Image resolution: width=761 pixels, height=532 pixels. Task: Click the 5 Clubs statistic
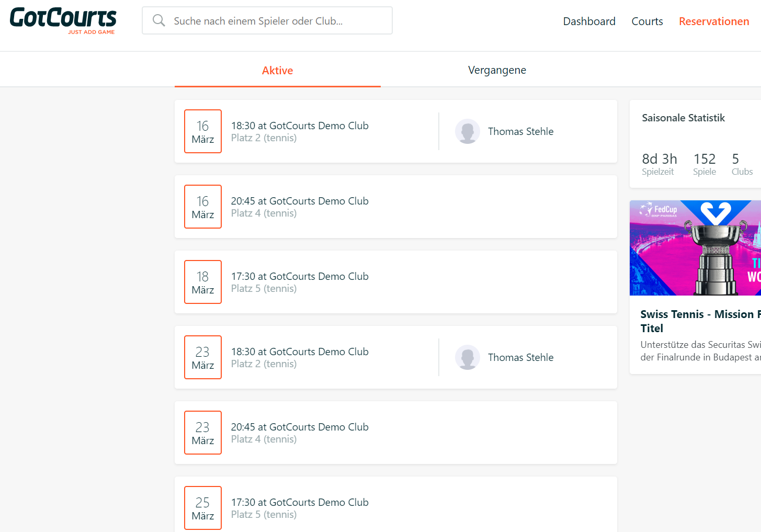pos(742,164)
